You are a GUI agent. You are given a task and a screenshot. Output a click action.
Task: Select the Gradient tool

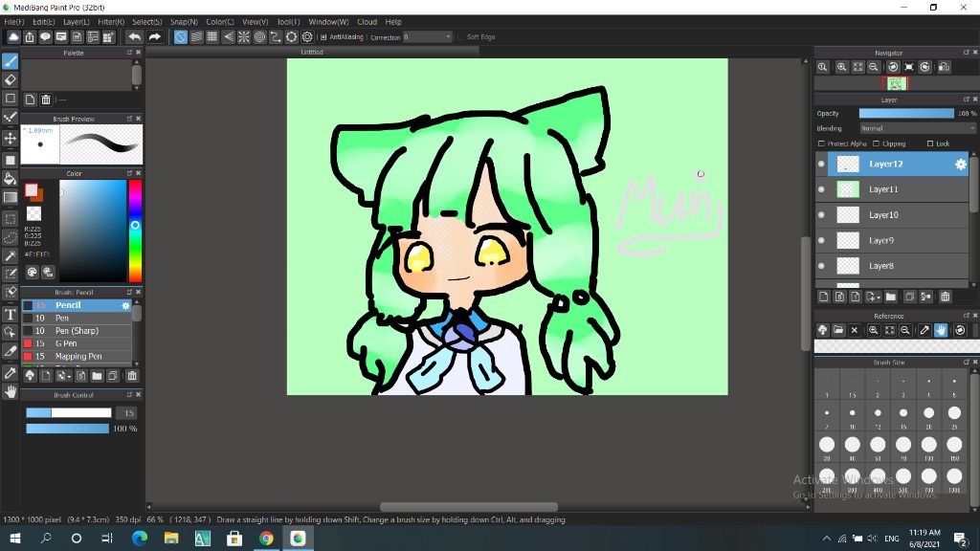(x=10, y=197)
